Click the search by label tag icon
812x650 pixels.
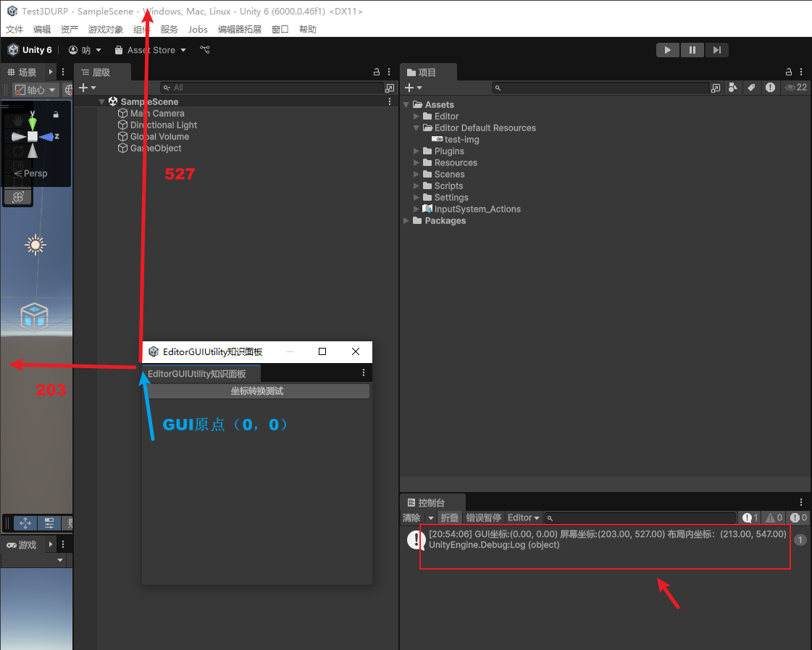pyautogui.click(x=751, y=88)
